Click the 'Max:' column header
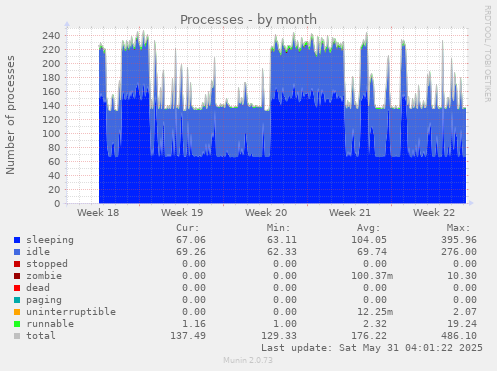This screenshot has height=371, width=497. coord(459,228)
